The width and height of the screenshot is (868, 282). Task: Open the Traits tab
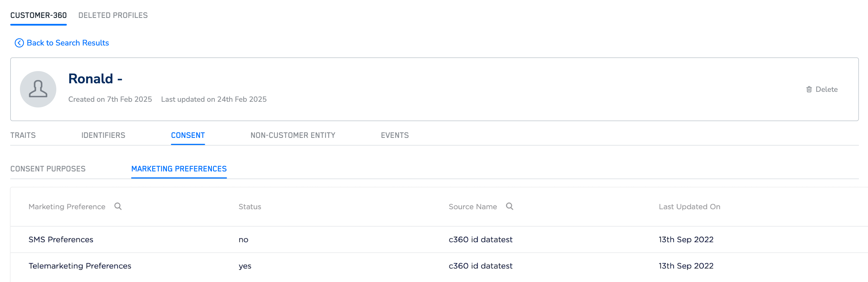point(23,135)
